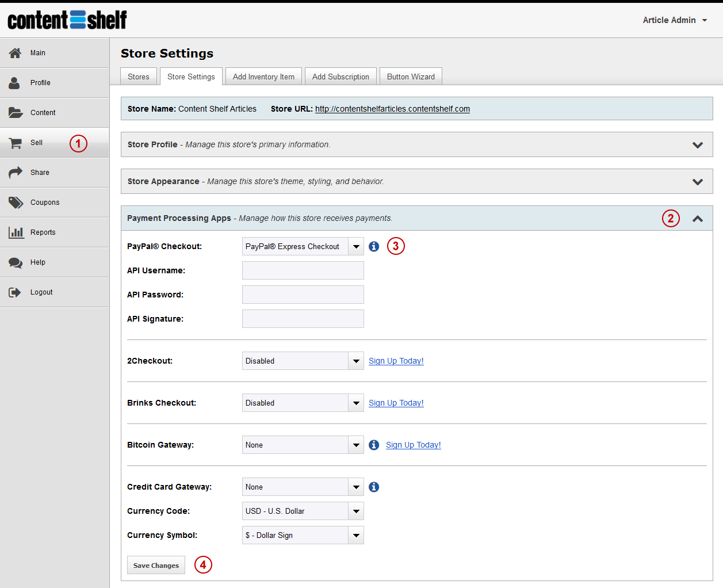Focus the API Signature field
The height and width of the screenshot is (588, 723).
pos(303,319)
